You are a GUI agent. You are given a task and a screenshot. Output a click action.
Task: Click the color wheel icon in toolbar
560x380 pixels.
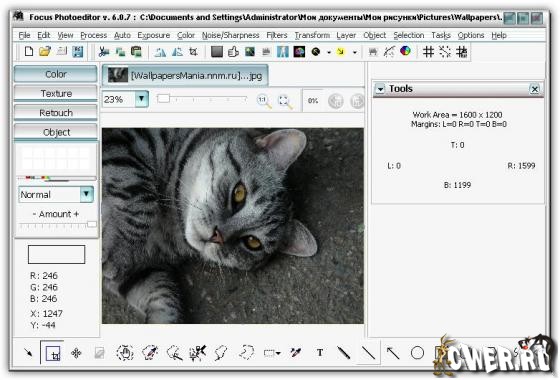click(x=405, y=51)
